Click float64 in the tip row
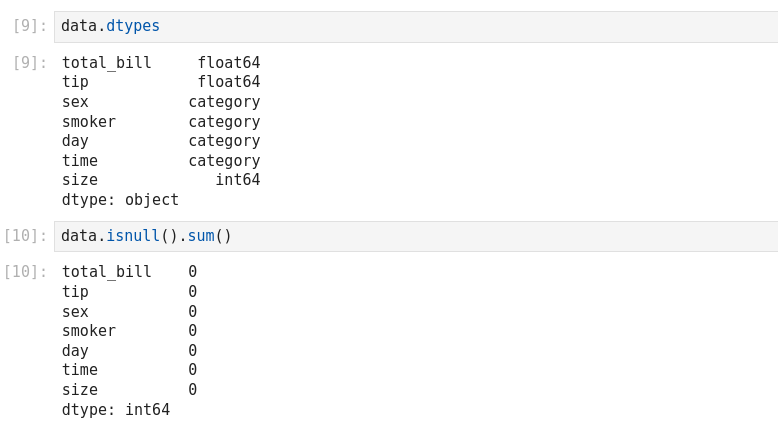Viewport: 778px width, 428px height. (228, 82)
